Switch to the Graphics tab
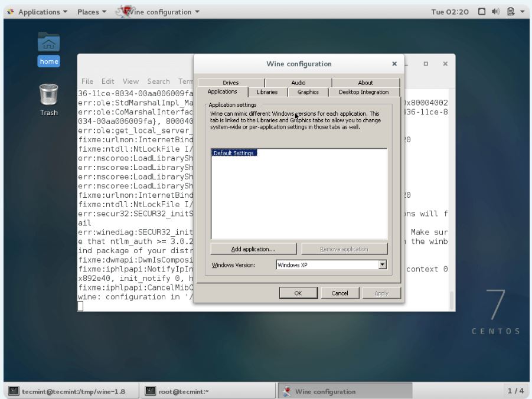Viewport: 532px width, 399px height. coord(308,92)
